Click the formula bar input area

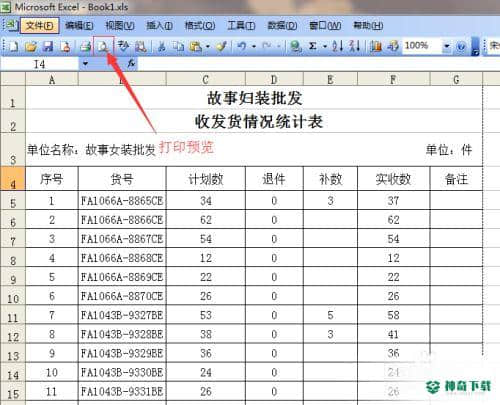click(318, 63)
